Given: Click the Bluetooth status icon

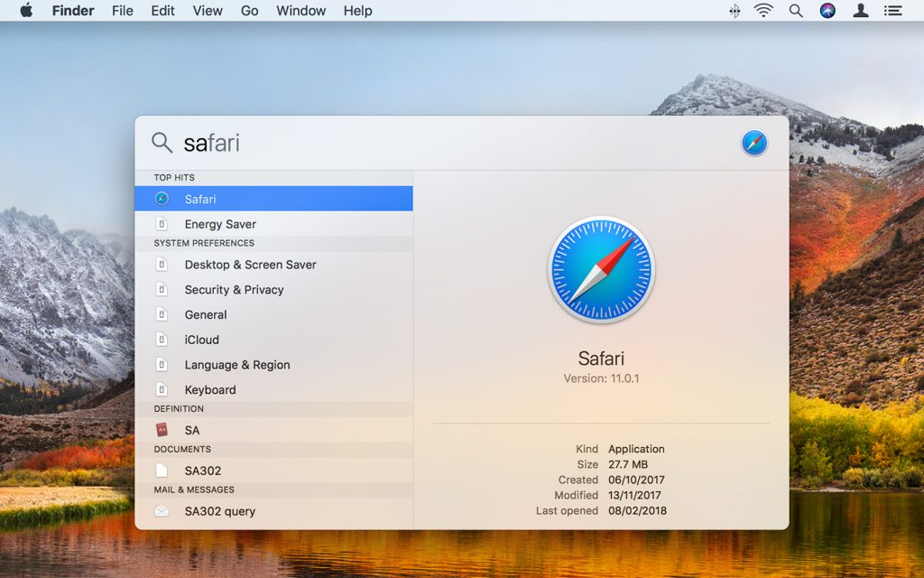Looking at the screenshot, I should pyautogui.click(x=735, y=11).
